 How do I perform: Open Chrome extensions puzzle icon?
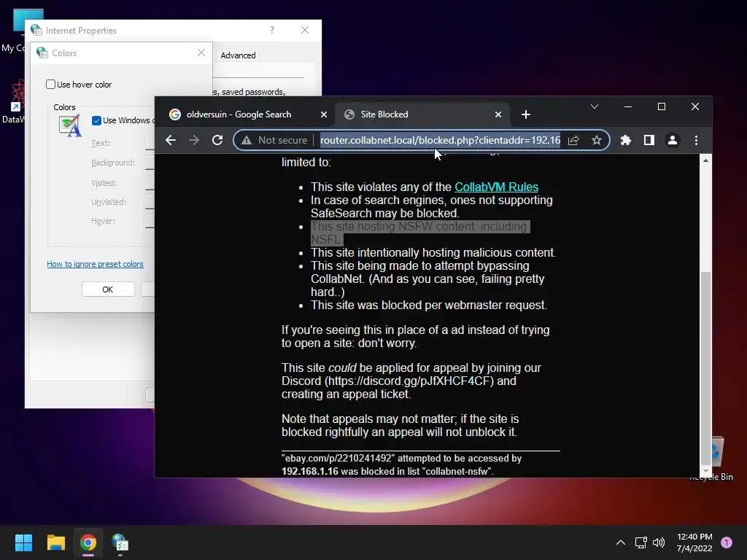[625, 140]
